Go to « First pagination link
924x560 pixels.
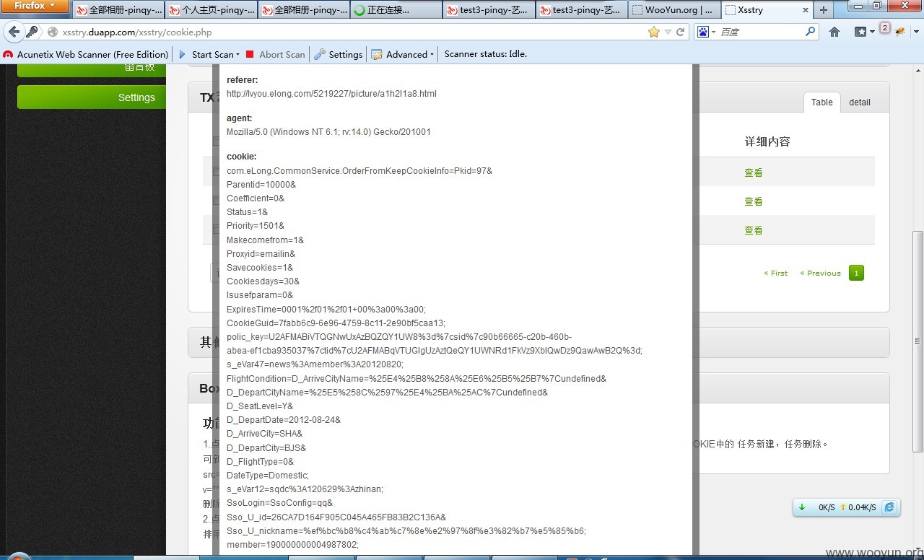tap(775, 273)
